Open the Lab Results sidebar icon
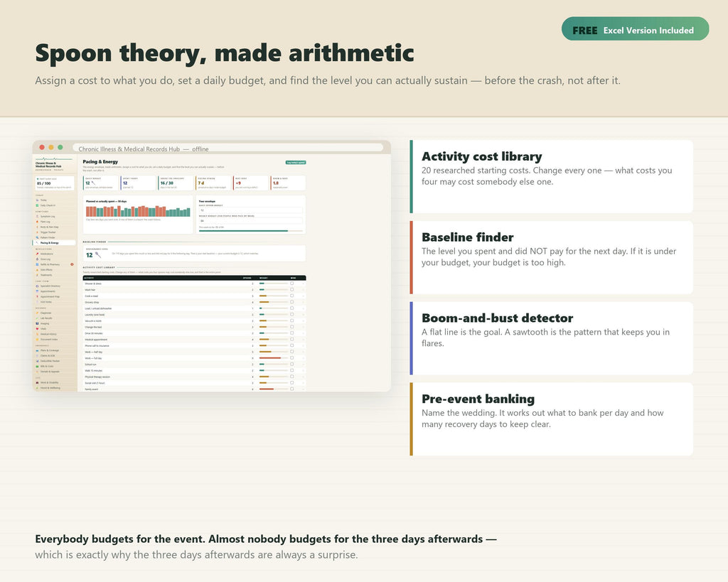Image resolution: width=728 pixels, height=582 pixels. coord(37,318)
